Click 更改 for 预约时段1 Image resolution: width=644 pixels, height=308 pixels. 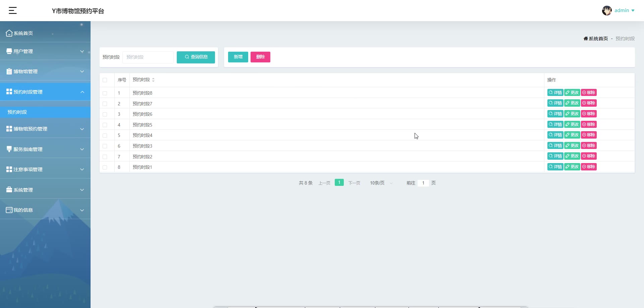tap(572, 167)
